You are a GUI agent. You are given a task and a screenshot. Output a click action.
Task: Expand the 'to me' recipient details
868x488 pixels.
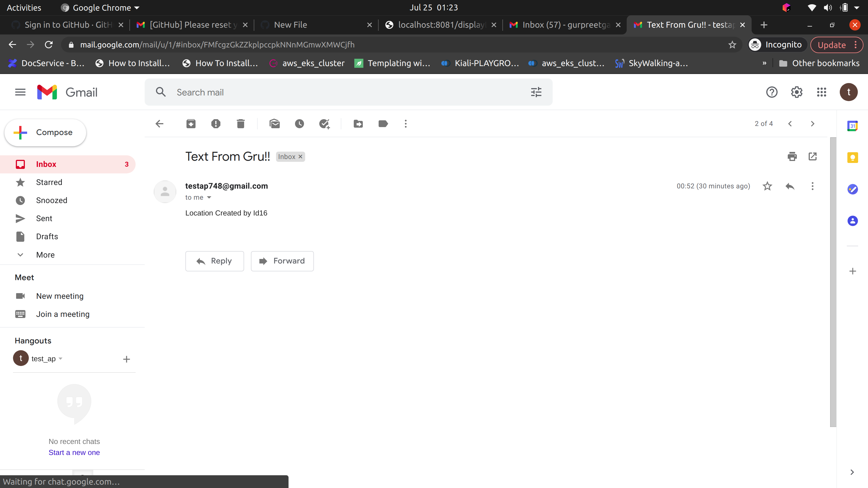pyautogui.click(x=209, y=197)
